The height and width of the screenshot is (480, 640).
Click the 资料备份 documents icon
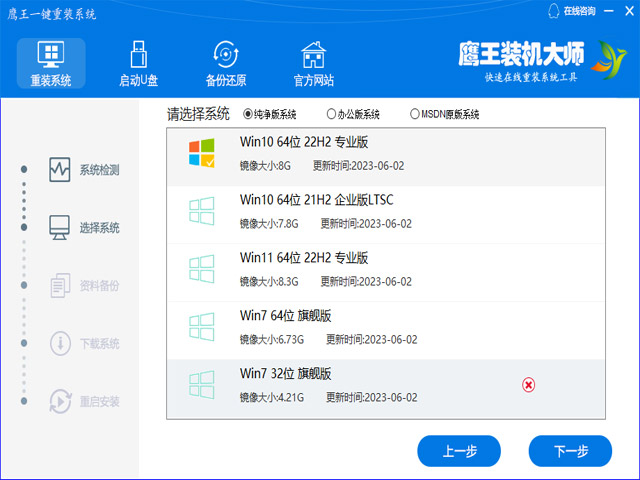(x=60, y=285)
